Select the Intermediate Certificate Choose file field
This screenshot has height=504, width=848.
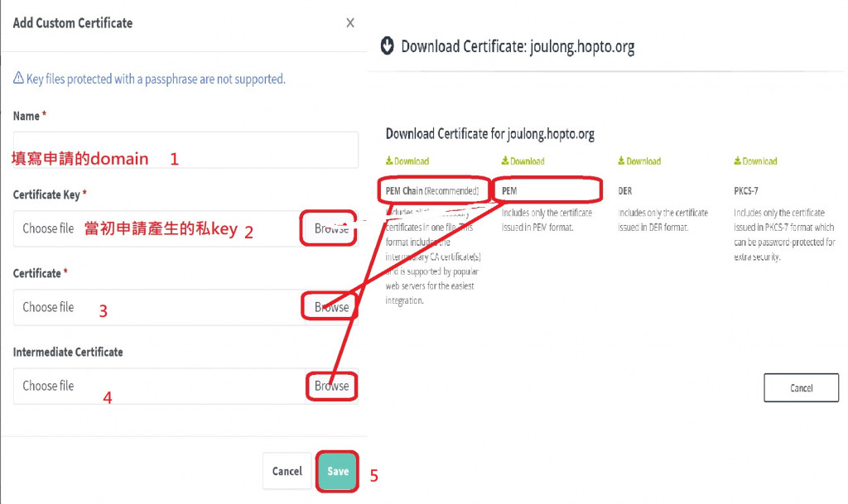pos(159,386)
